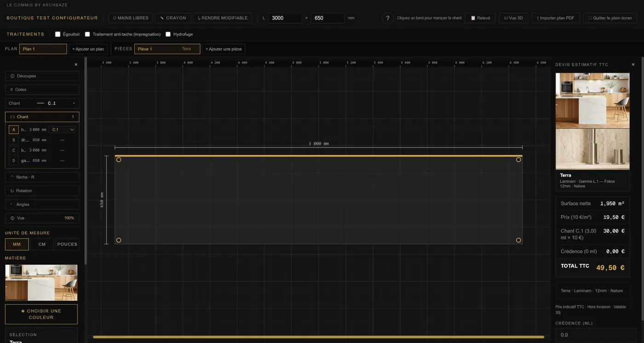Select the CM unit tab
This screenshot has height=343, width=644.
click(x=42, y=244)
